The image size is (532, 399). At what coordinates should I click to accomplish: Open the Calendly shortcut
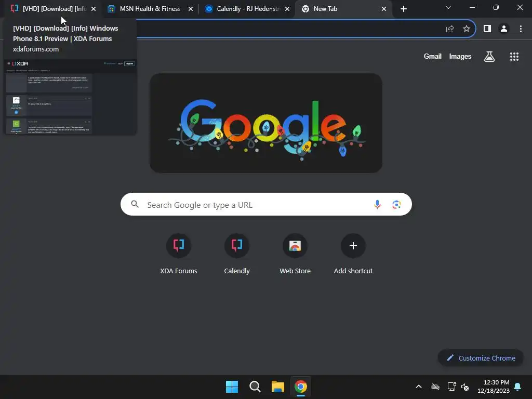tap(237, 254)
